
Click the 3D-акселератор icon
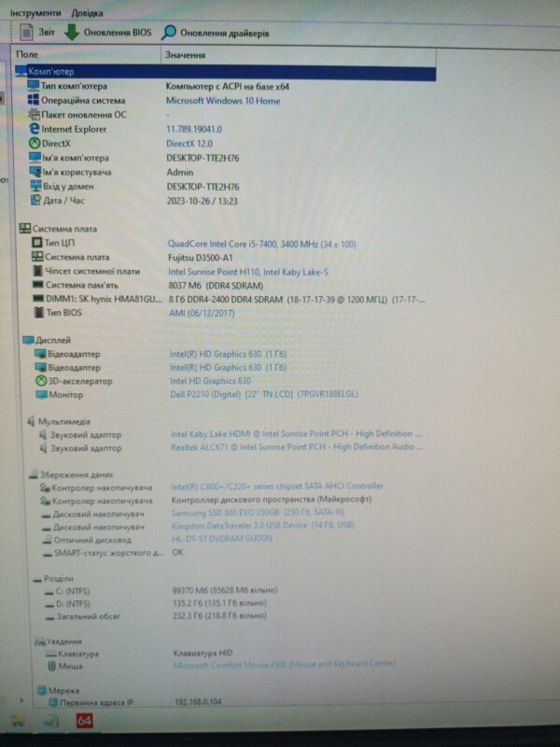coord(41,381)
